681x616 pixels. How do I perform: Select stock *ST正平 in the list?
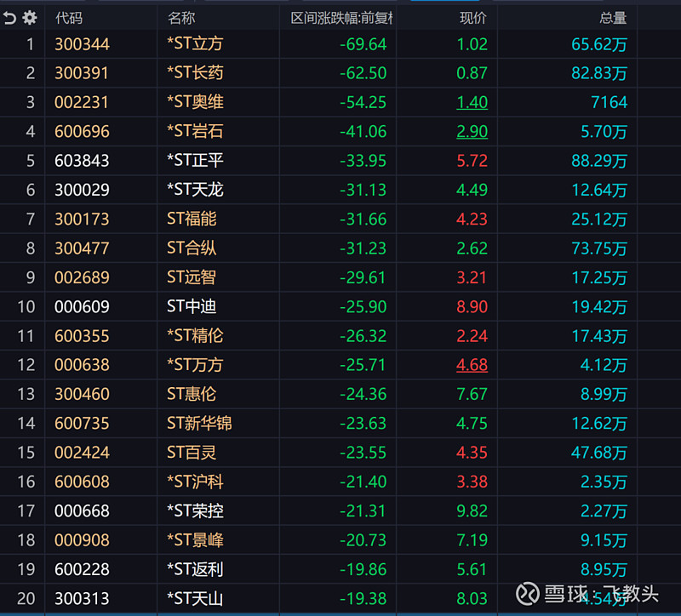point(195,161)
